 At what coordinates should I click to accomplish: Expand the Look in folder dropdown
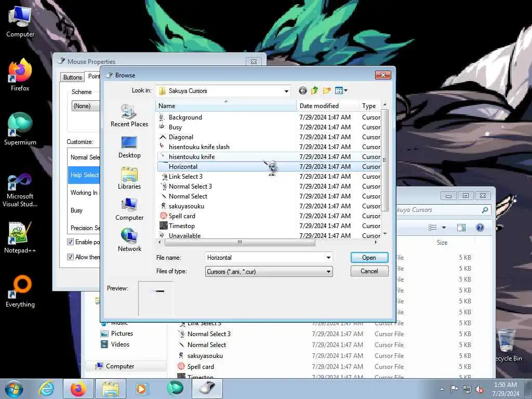(x=286, y=91)
